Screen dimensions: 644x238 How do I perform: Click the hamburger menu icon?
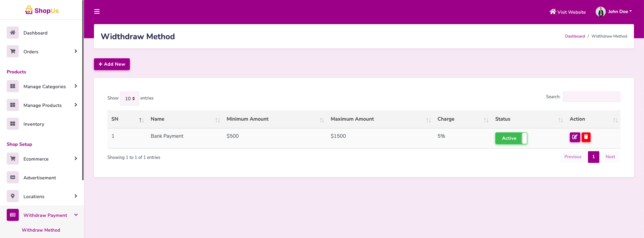click(x=97, y=12)
